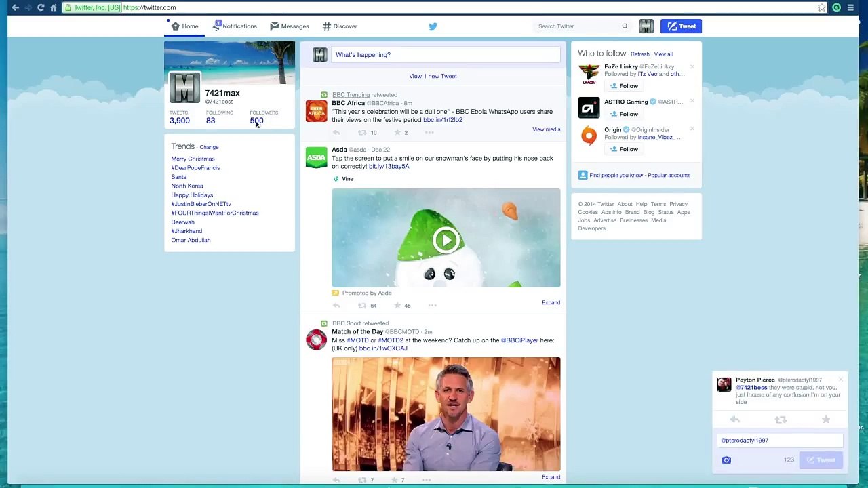This screenshot has width=868, height=488.
Task: Follow FaZe Linkzy
Action: (624, 86)
